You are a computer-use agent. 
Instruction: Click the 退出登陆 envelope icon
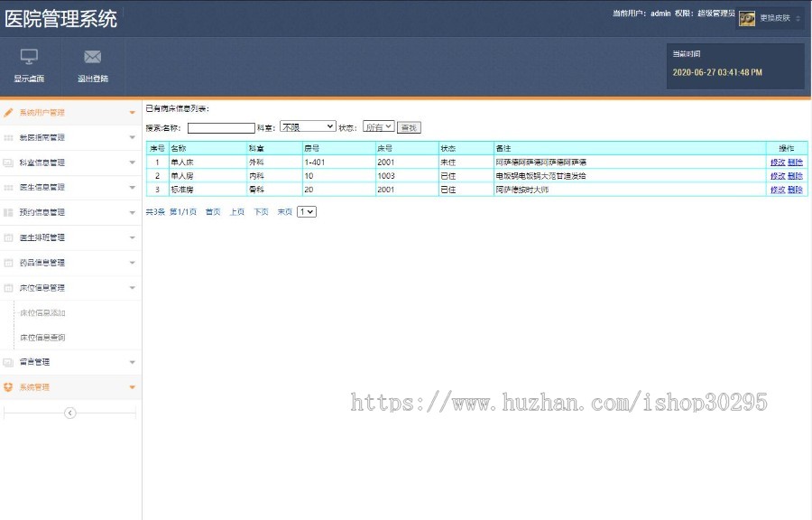[93, 56]
